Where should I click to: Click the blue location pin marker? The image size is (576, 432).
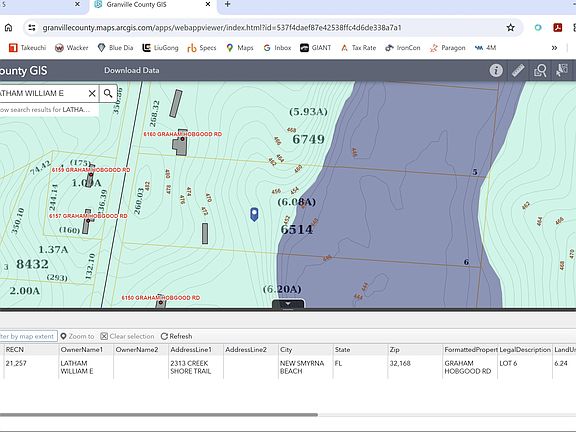254,214
